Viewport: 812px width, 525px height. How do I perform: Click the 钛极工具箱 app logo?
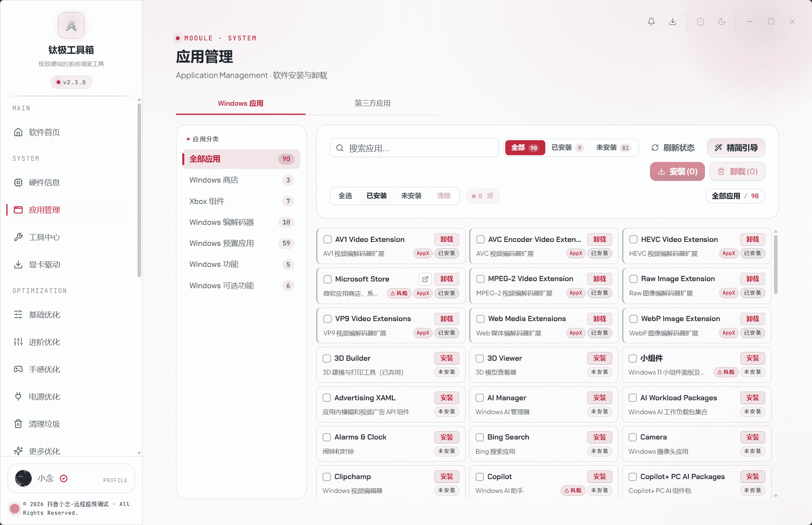tap(71, 25)
